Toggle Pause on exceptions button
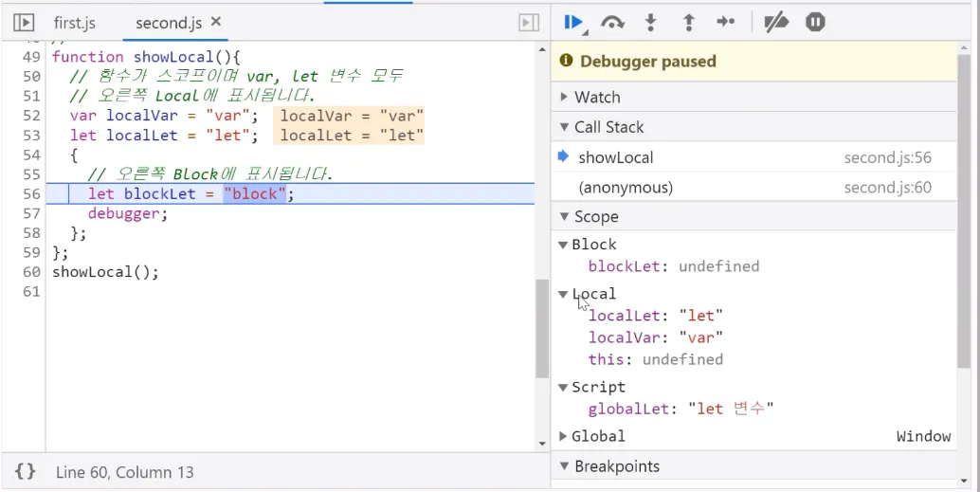The height and width of the screenshot is (492, 980). [x=815, y=23]
